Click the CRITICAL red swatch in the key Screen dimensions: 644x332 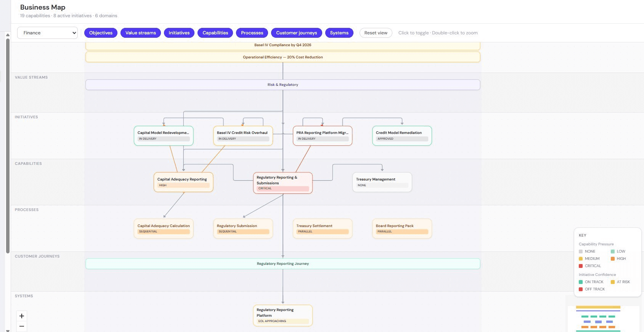[x=581, y=266]
